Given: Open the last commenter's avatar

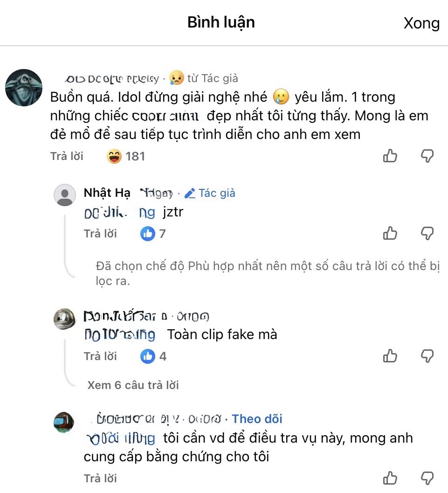Looking at the screenshot, I should point(63,423).
